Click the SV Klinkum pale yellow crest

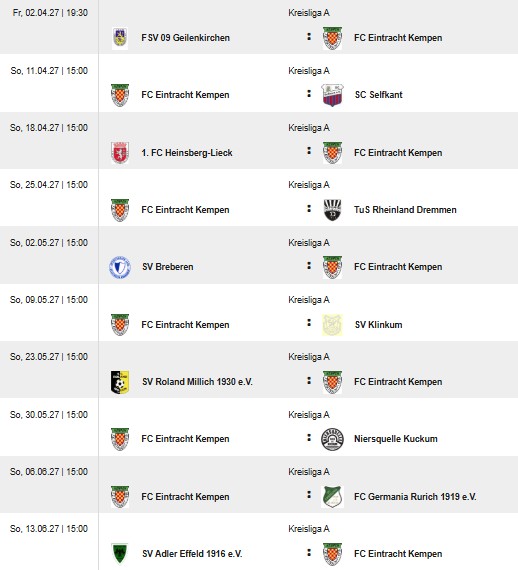[332, 325]
